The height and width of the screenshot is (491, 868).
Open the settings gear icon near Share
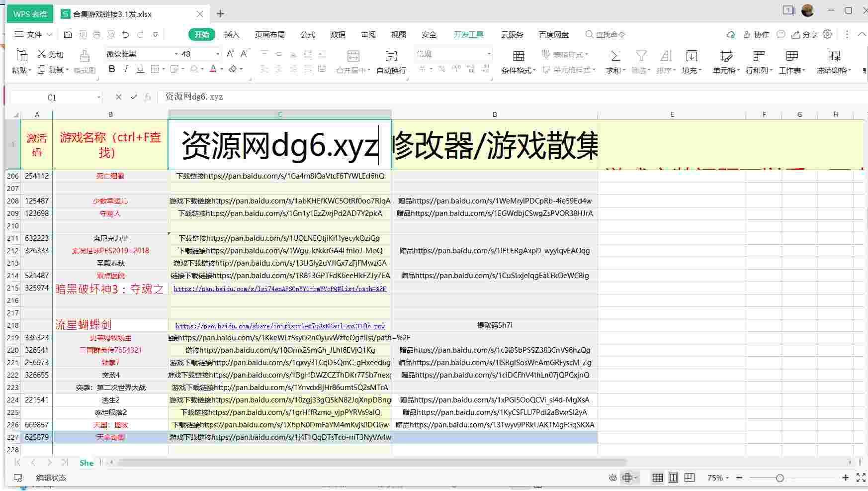(x=827, y=34)
